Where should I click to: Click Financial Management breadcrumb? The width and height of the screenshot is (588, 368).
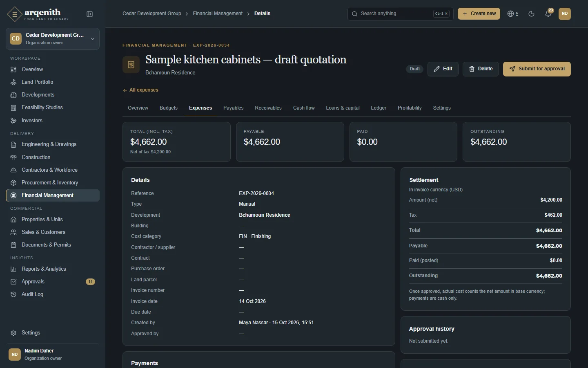coord(218,13)
